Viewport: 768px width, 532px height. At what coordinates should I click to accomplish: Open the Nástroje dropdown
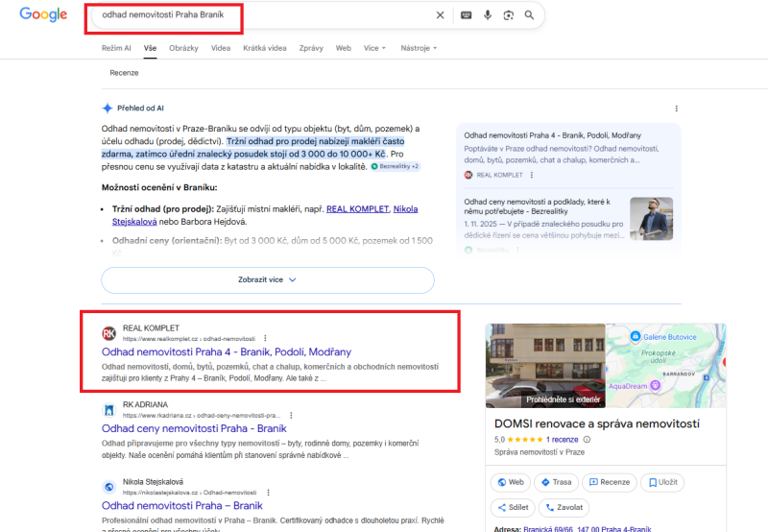[418, 47]
